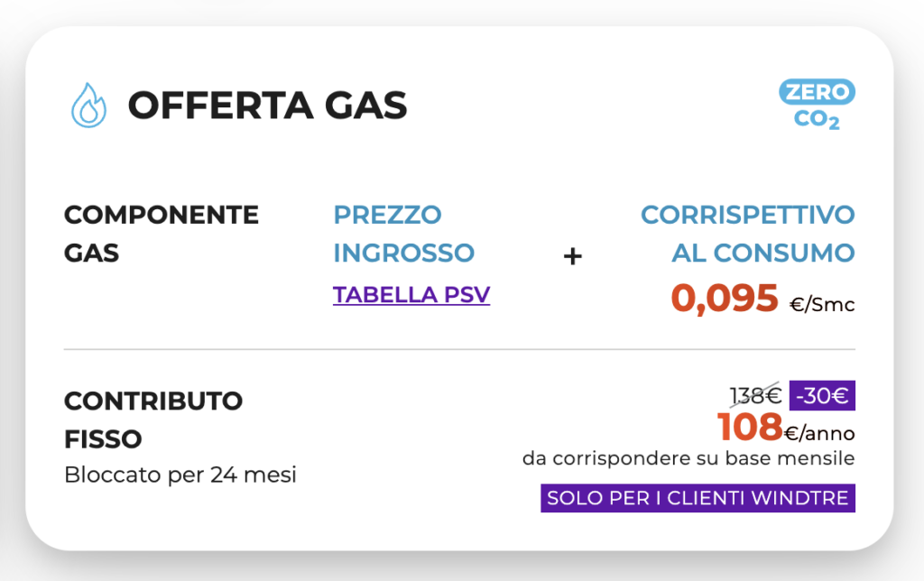
Task: Click the crossed-out 138€ original price
Action: 755,395
